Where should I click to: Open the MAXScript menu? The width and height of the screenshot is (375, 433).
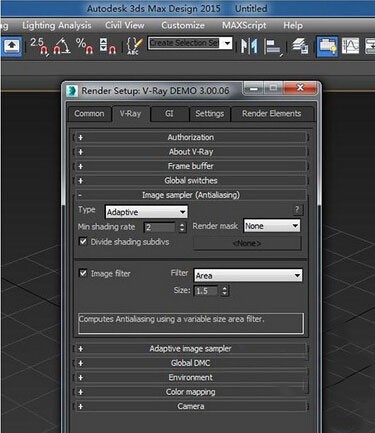point(244,25)
